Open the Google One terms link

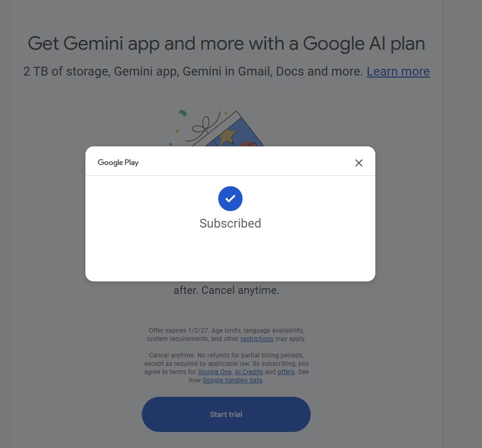click(x=215, y=372)
